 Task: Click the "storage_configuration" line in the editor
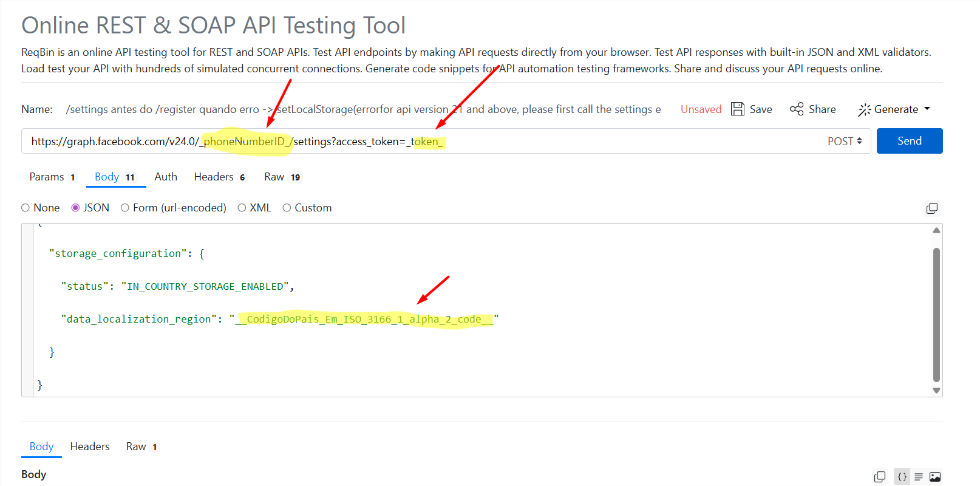(126, 253)
